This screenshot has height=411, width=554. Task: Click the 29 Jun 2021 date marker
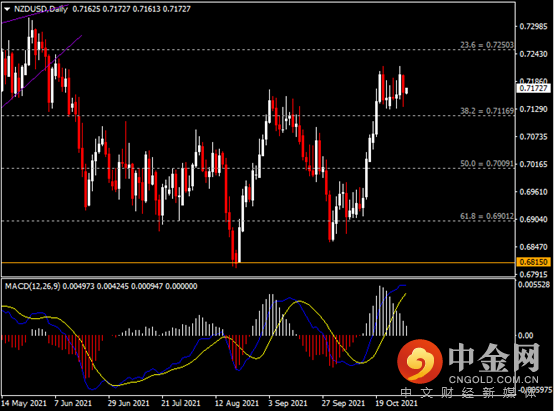(x=129, y=403)
